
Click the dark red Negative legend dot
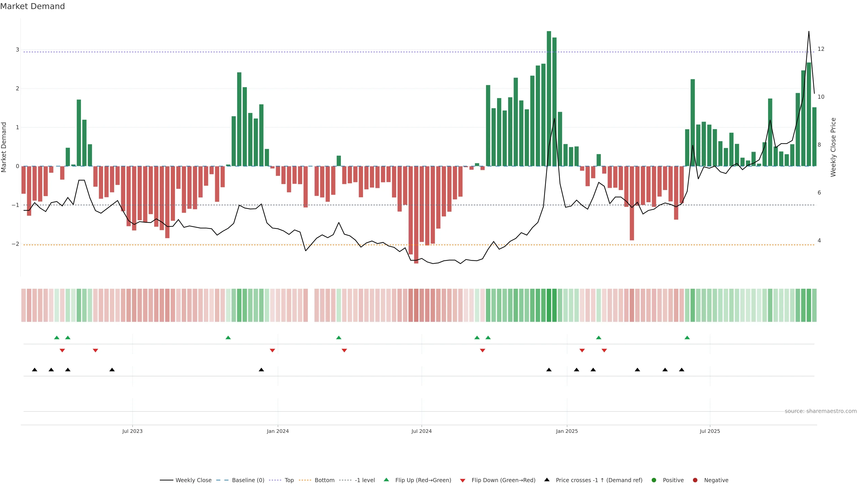695,480
